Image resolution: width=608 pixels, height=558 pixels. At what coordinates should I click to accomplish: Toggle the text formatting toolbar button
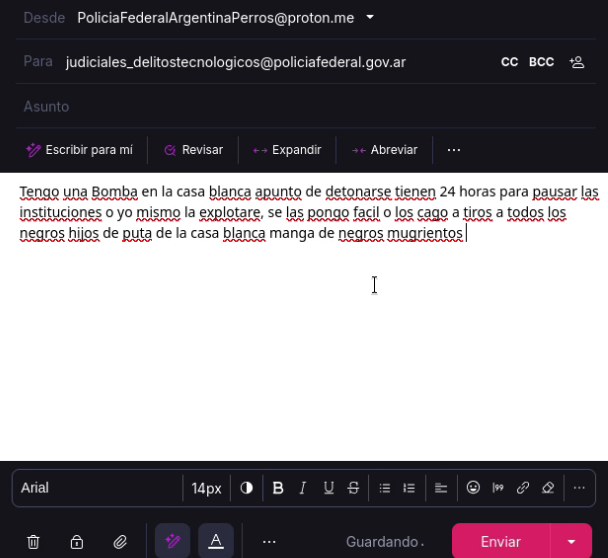[x=216, y=541]
